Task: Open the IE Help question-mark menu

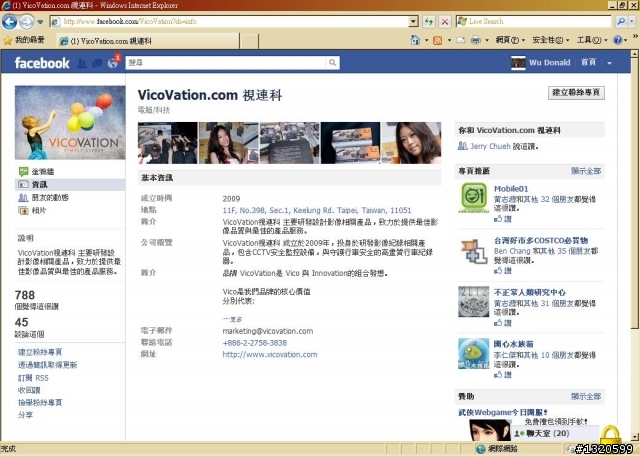Action: click(620, 40)
